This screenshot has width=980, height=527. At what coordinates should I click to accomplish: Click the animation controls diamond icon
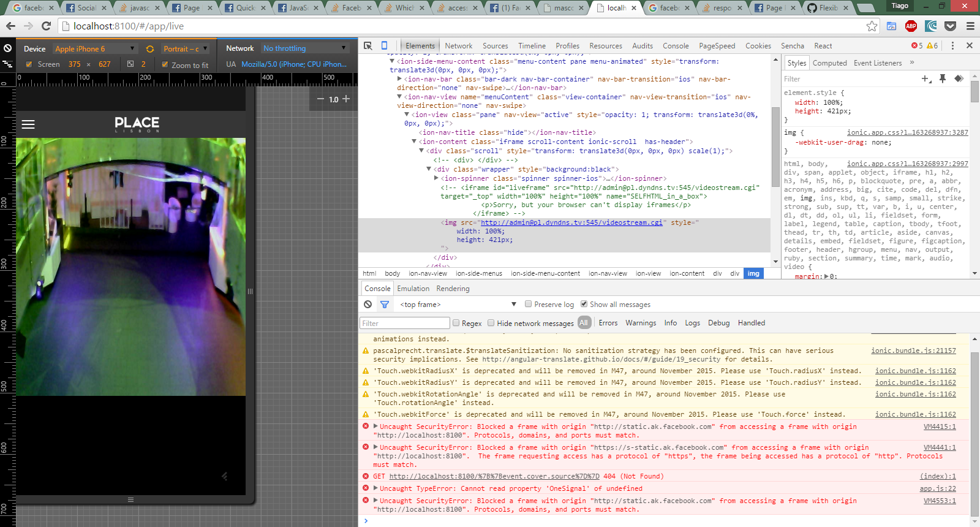point(959,78)
